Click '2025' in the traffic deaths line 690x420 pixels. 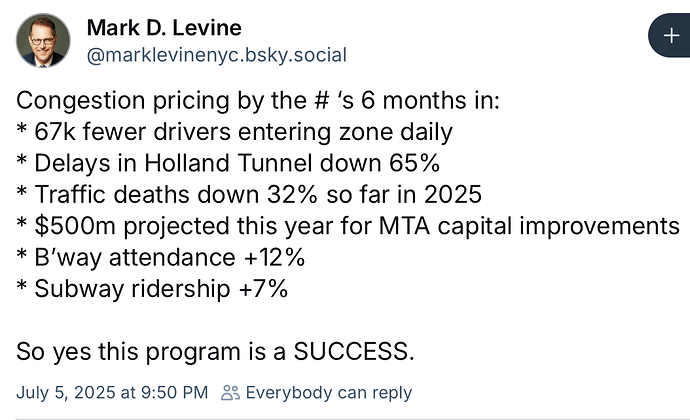click(453, 195)
